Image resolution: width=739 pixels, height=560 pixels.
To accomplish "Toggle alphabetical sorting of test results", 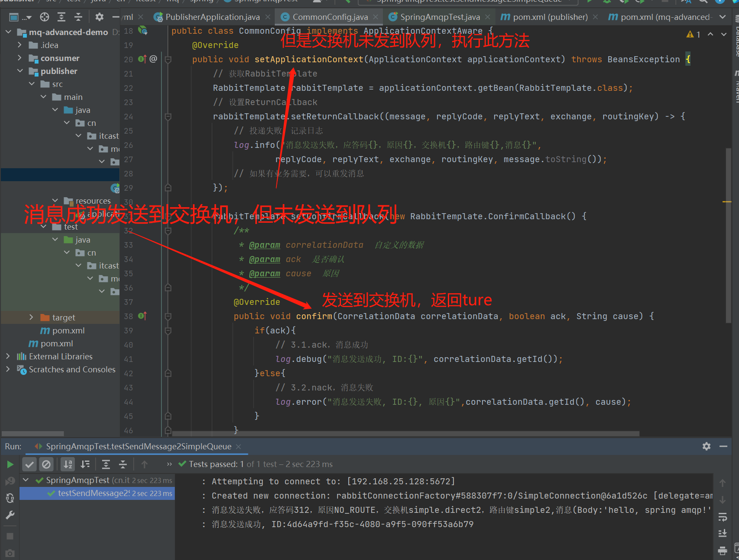I will pyautogui.click(x=67, y=464).
